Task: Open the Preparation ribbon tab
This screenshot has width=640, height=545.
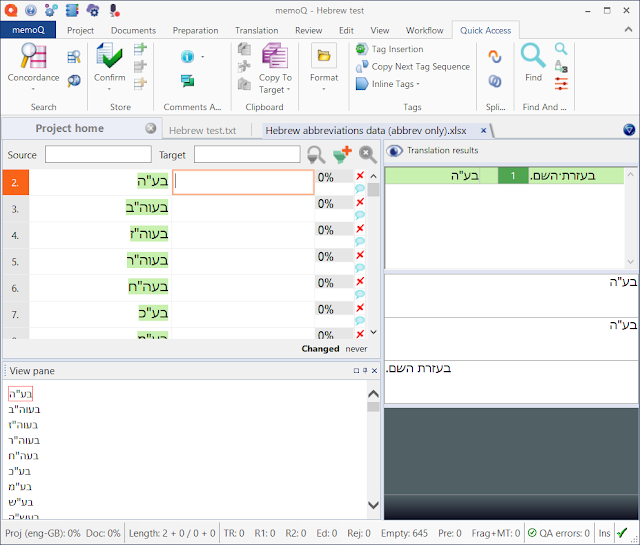Action: pos(195,31)
